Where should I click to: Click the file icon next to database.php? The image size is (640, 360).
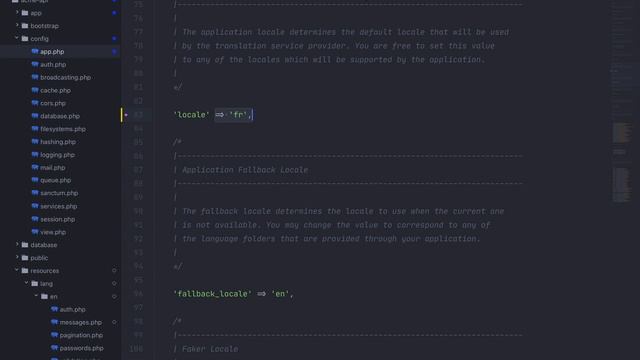[35, 116]
